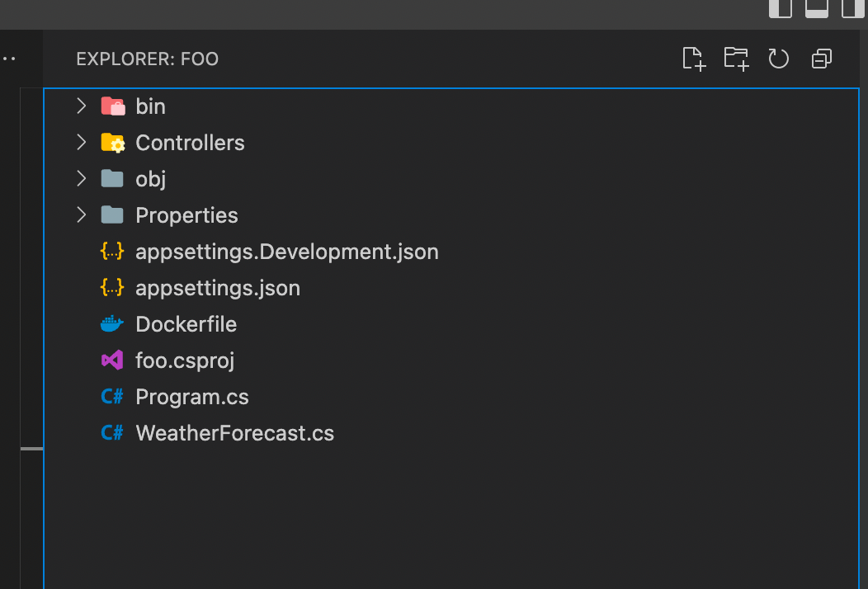Click the JSON braces icon for appsettings.json
Image resolution: width=868 pixels, height=589 pixels.
112,288
